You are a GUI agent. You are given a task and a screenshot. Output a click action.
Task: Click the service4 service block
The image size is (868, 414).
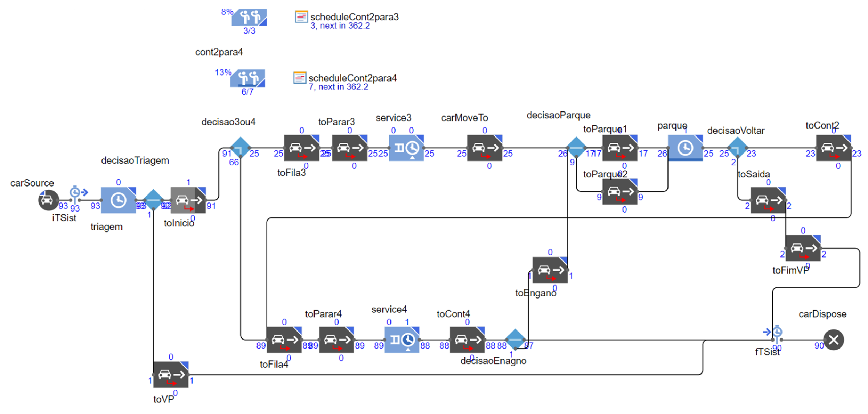(x=402, y=340)
